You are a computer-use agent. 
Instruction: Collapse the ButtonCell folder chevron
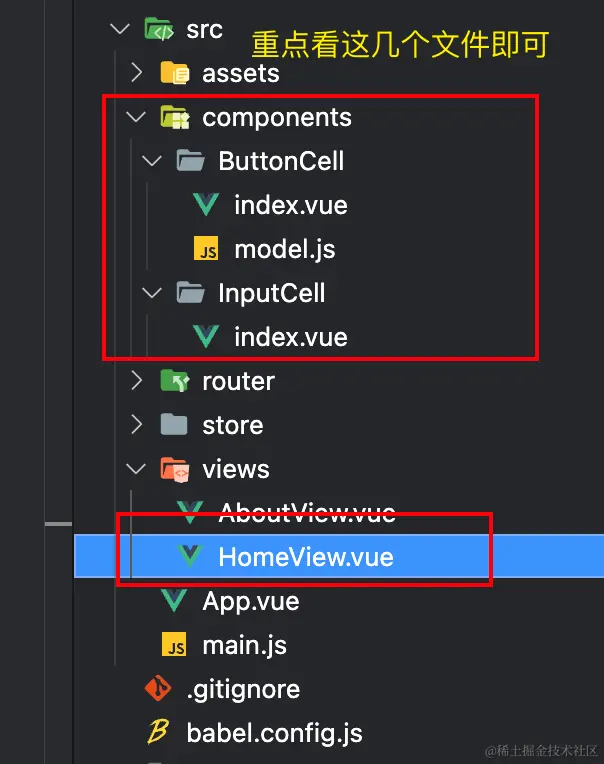(152, 161)
